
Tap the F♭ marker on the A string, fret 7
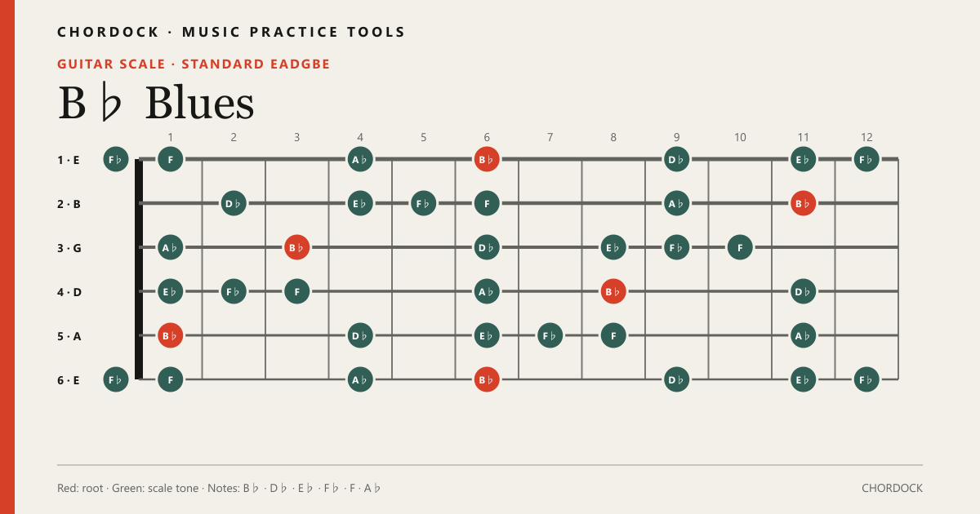550,335
